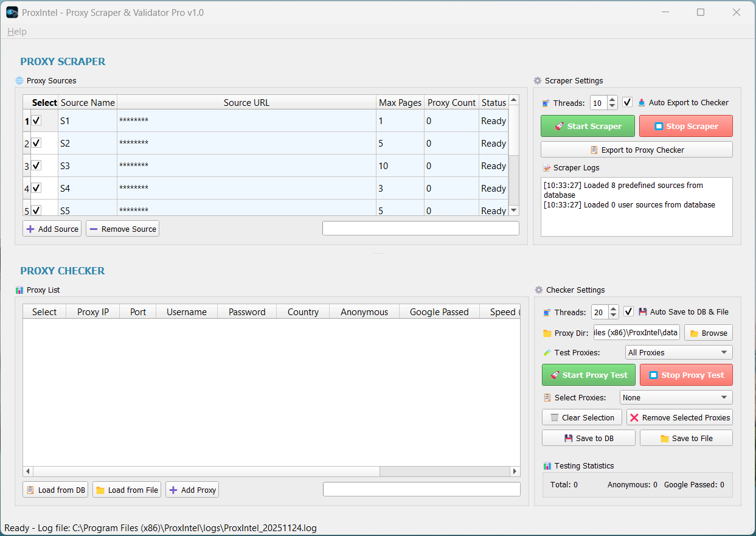The image size is (756, 536).
Task: Open the Test Proxies dropdown showing All Proxies
Action: [678, 352]
